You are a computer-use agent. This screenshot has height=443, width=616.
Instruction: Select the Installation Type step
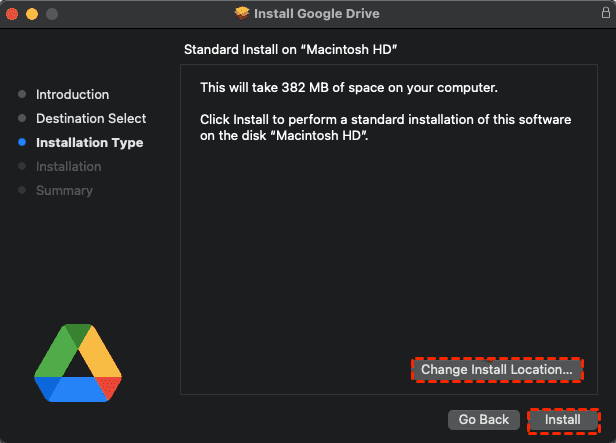point(89,143)
